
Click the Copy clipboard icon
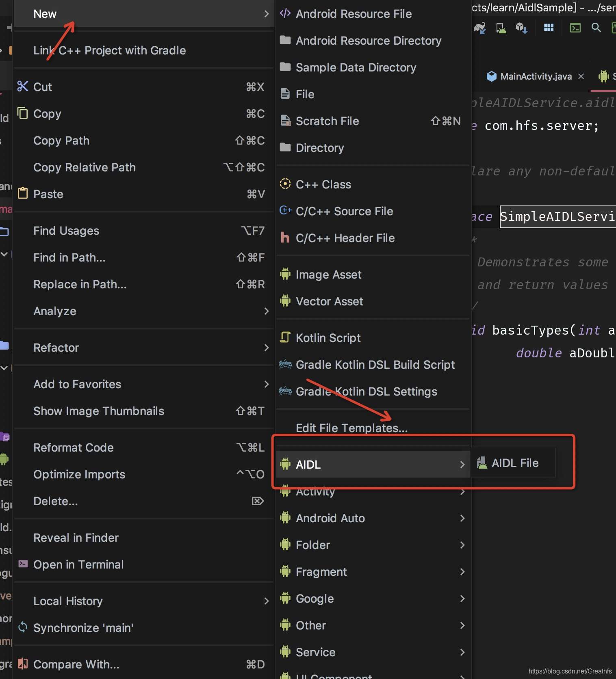[23, 113]
